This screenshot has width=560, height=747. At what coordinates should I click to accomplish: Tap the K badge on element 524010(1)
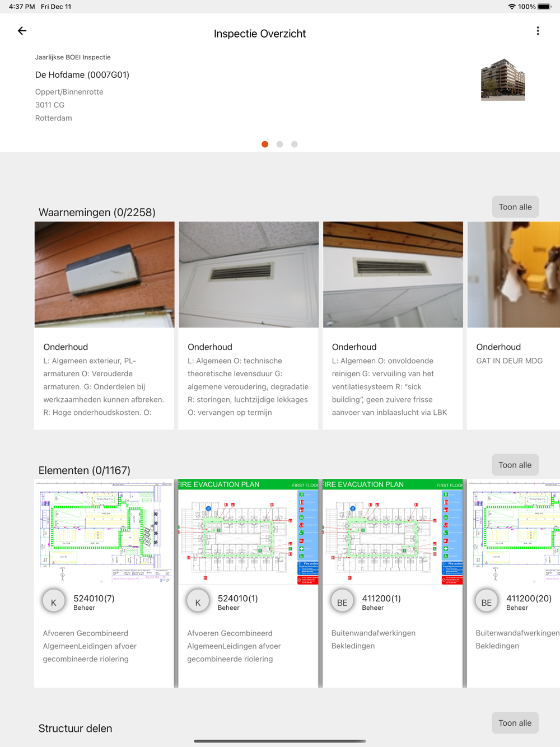point(198,602)
